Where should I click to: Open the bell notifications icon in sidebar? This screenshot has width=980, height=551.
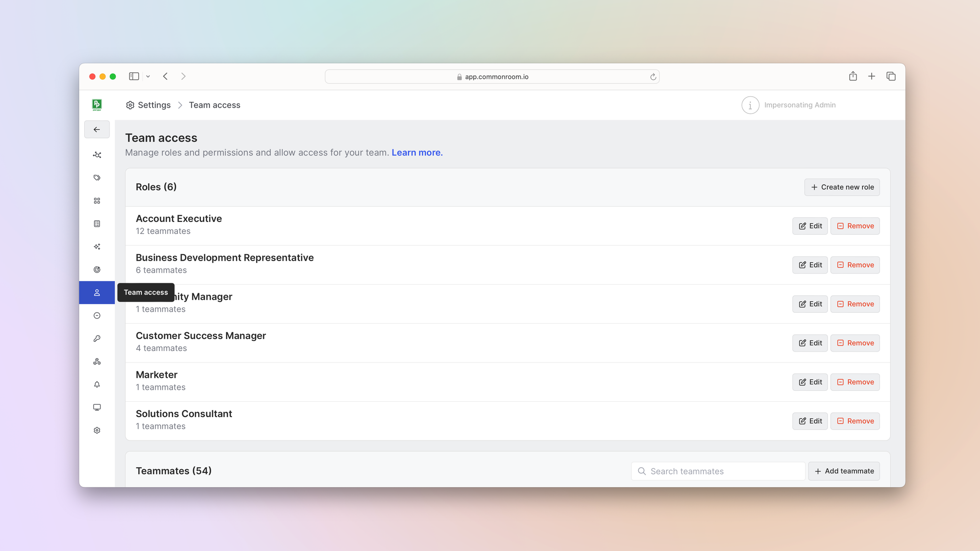(97, 385)
